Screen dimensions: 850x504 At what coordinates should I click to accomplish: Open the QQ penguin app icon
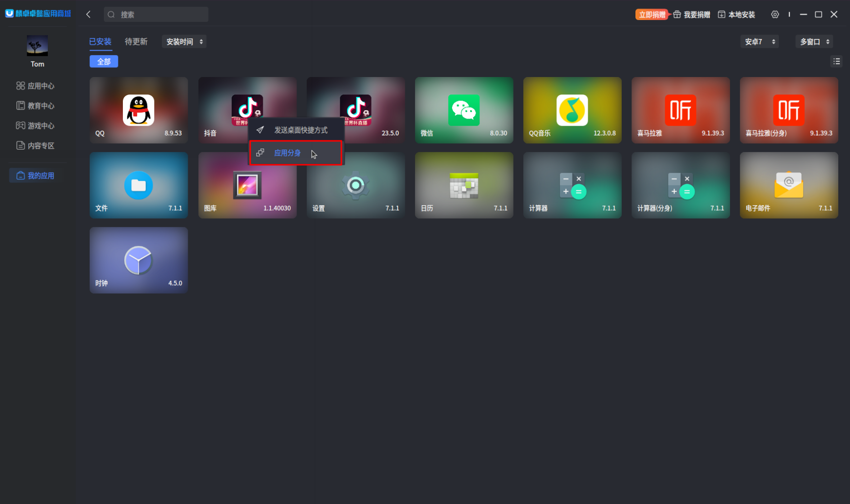click(138, 110)
